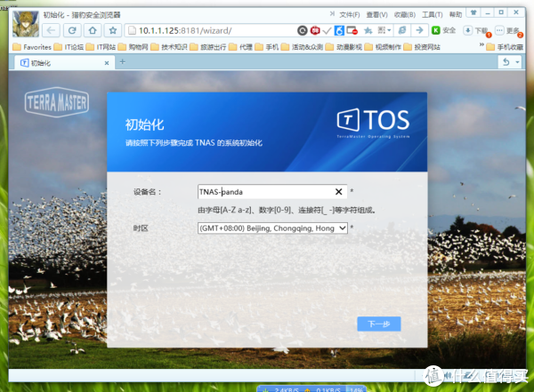Image resolution: width=534 pixels, height=392 pixels.
Task: Open the downloads button
Action: click(x=476, y=30)
